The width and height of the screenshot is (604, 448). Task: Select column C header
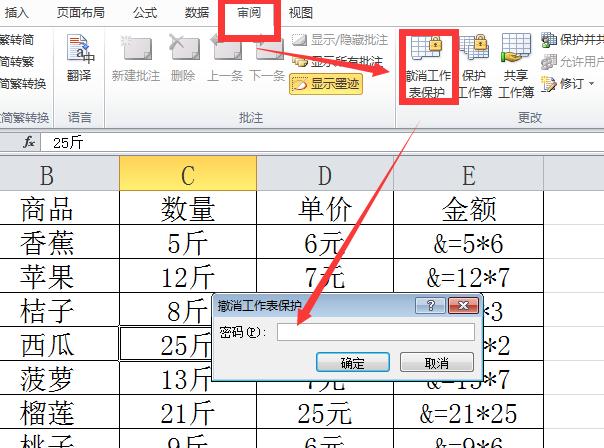188,173
